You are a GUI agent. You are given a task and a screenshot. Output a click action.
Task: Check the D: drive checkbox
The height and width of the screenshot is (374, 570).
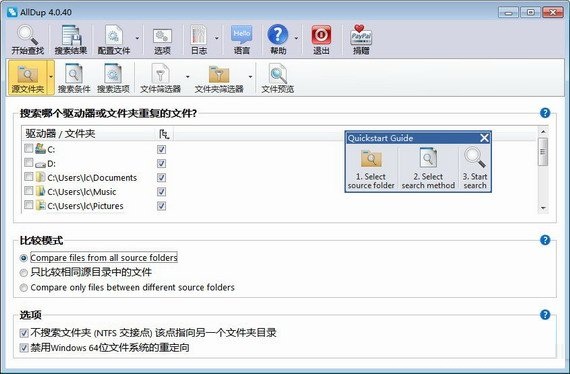click(28, 162)
